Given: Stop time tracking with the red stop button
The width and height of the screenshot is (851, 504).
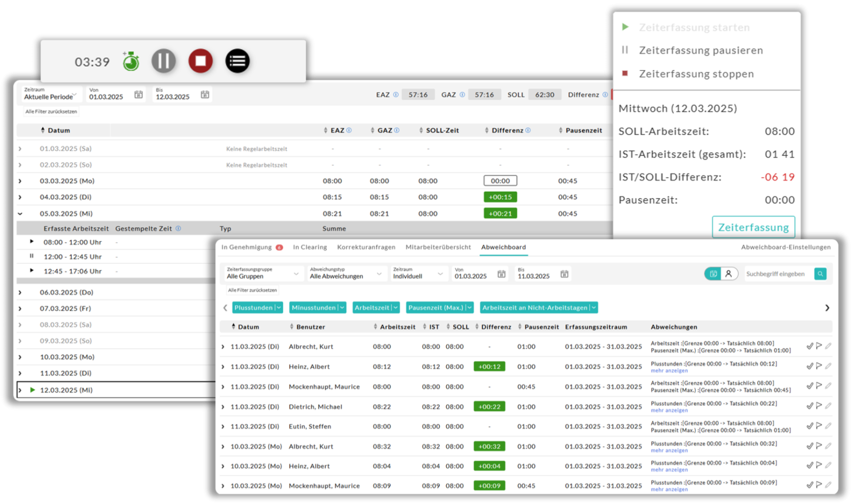Looking at the screenshot, I should 200,61.
